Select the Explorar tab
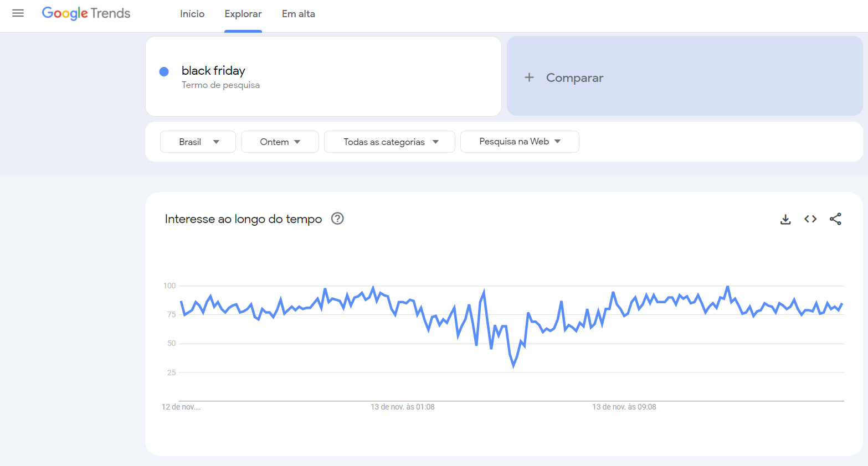868x466 pixels. (x=243, y=14)
